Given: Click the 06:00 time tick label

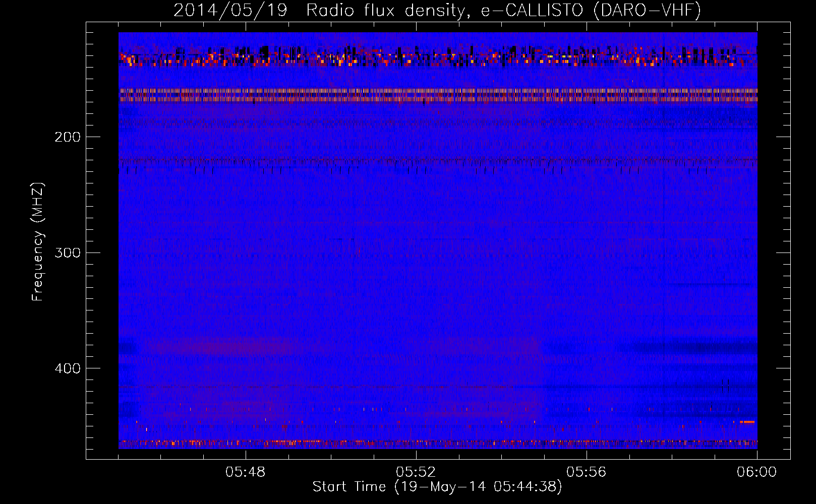Looking at the screenshot, I should 757,472.
